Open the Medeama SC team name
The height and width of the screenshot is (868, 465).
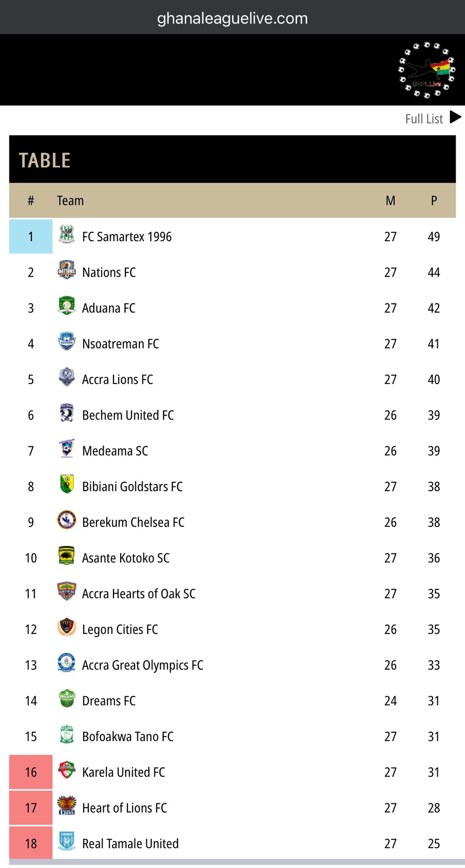pyautogui.click(x=115, y=451)
